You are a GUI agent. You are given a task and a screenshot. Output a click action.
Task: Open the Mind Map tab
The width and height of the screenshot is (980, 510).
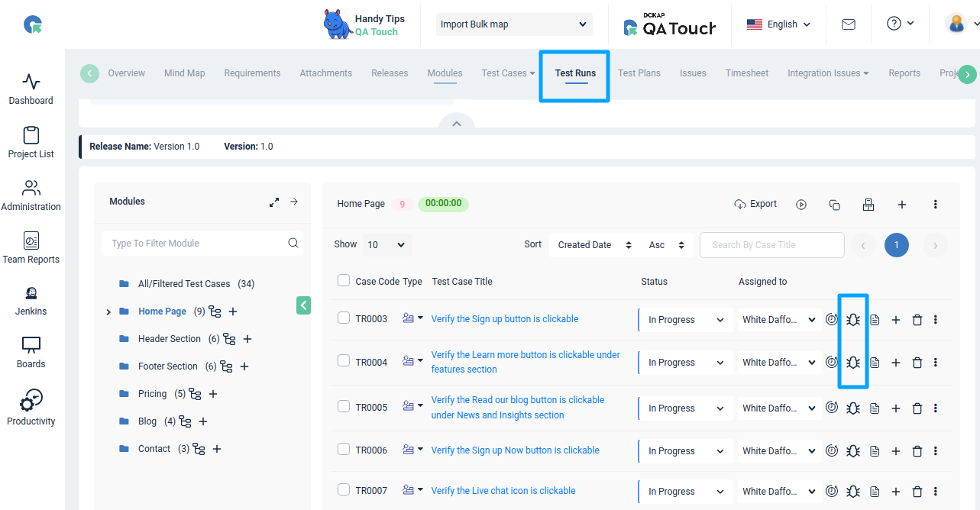184,73
